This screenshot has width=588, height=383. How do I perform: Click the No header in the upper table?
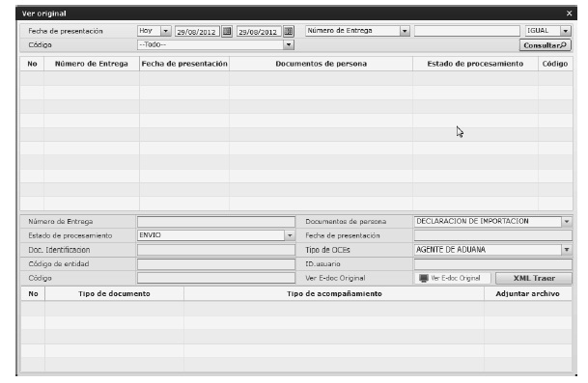(x=32, y=64)
